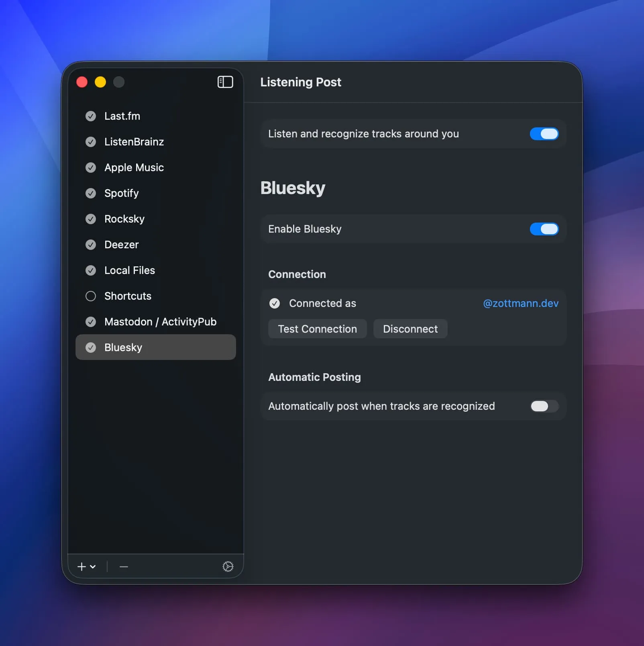Click the checkmark icon next to Connected as
644x646 pixels.
(x=275, y=303)
